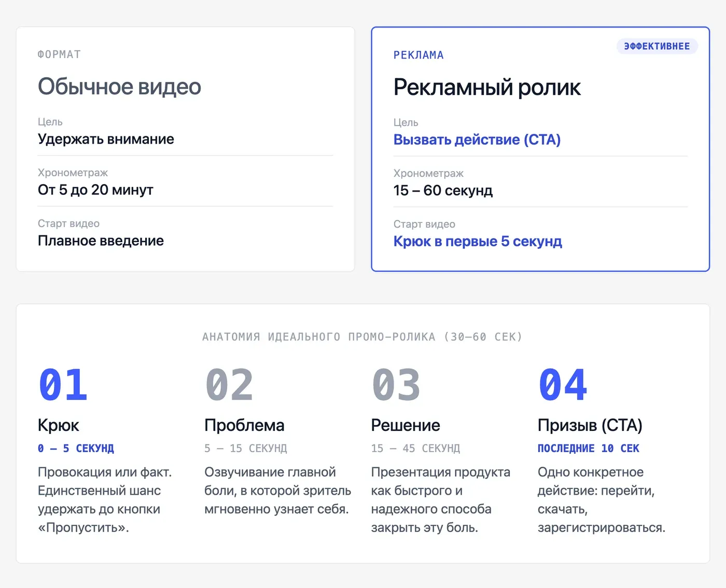Click Хронометраж label in Рекламный ролик card
The height and width of the screenshot is (588, 726).
tap(428, 173)
